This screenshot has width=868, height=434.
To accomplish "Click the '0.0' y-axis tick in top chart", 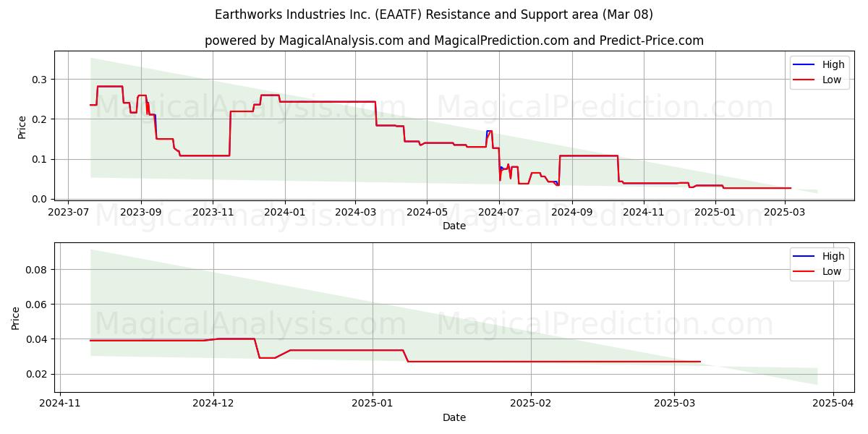I will click(x=41, y=199).
